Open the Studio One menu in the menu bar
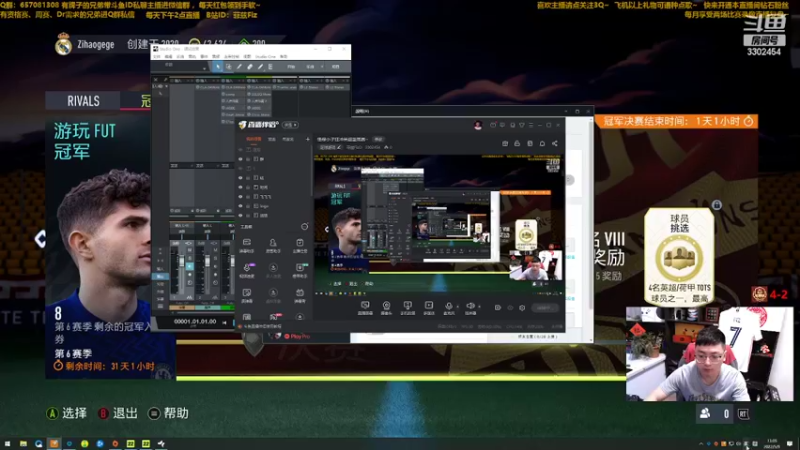Viewport: 800px width, 450px height. (x=265, y=57)
